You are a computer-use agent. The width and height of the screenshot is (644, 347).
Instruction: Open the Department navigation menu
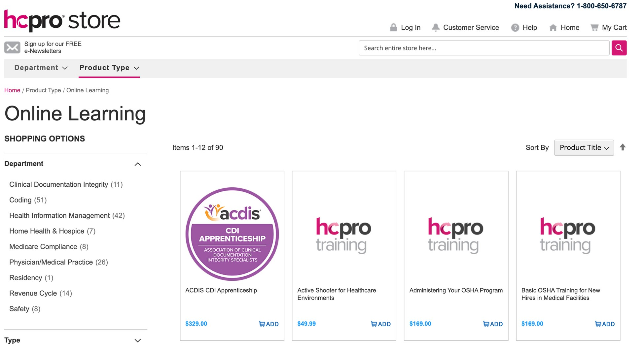coord(41,68)
